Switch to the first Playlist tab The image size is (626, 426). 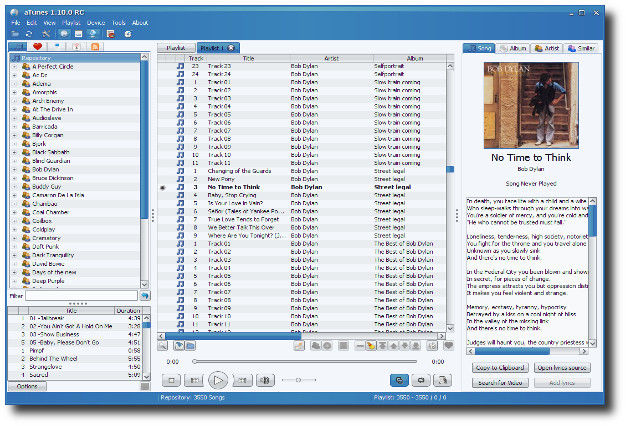point(176,48)
